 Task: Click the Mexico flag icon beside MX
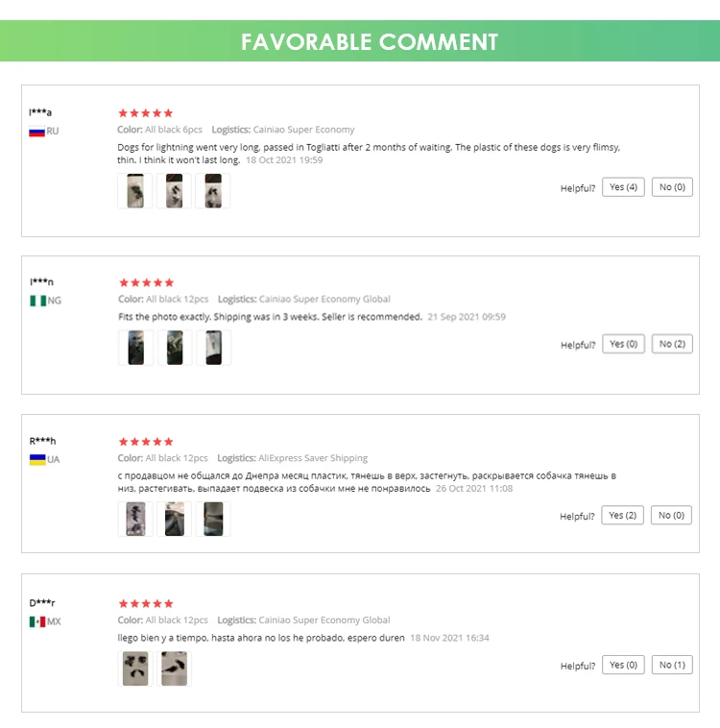point(37,621)
